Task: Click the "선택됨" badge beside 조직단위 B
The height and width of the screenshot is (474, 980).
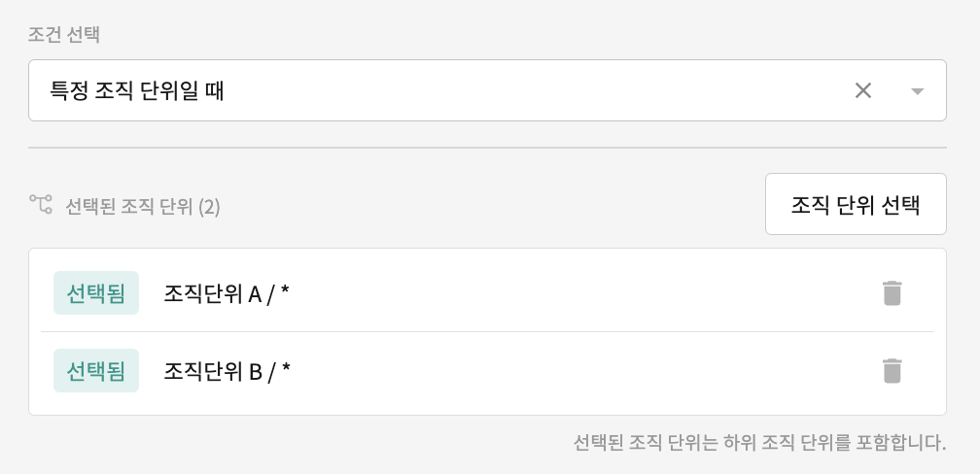Action: tap(96, 371)
